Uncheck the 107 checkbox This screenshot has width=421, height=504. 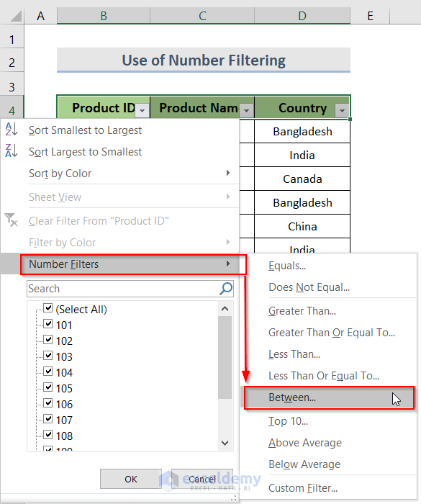click(x=48, y=419)
